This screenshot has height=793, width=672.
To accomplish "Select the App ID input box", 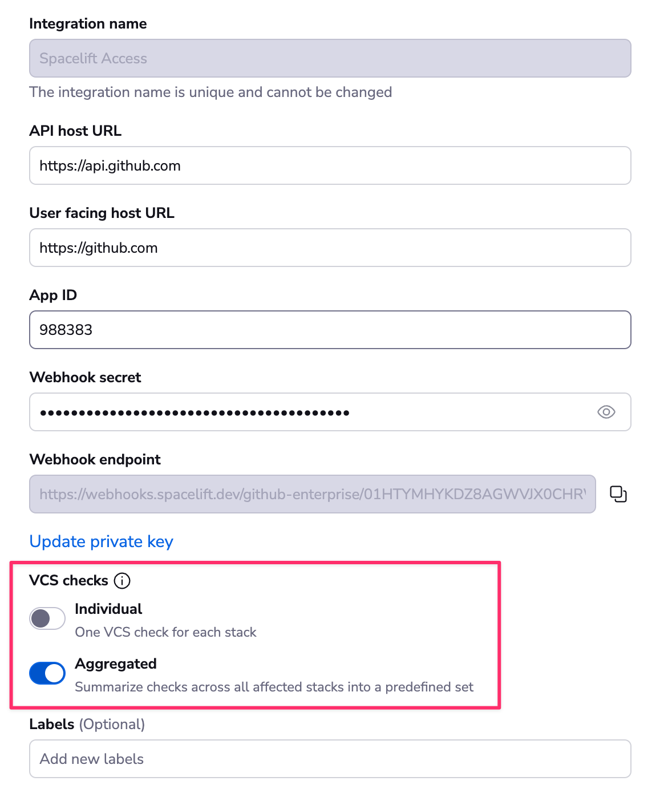I will pyautogui.click(x=330, y=330).
